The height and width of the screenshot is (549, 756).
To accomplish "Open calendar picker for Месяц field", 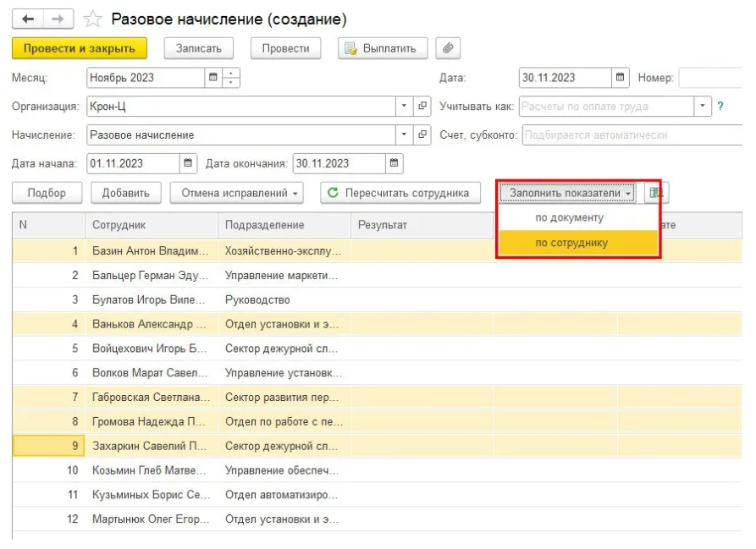I will point(214,78).
